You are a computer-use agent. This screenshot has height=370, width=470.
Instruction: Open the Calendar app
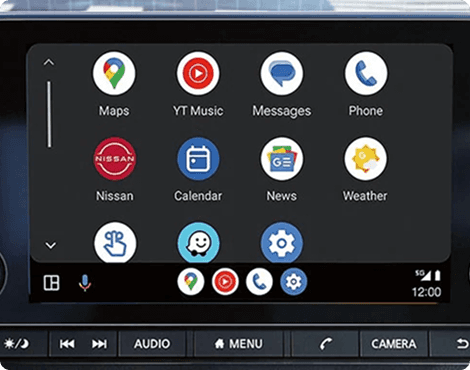[x=198, y=159]
